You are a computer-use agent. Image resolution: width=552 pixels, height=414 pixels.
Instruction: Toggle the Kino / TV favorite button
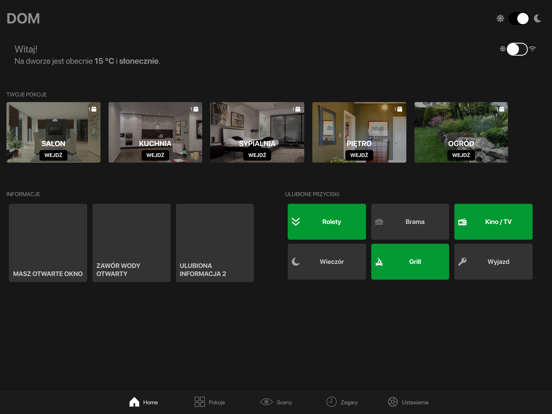tap(493, 222)
